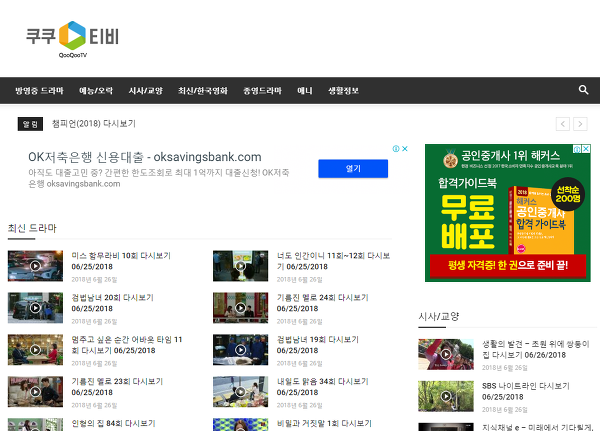This screenshot has height=431, width=600.
Task: Open the 예능/오락 menu
Action: (x=96, y=91)
